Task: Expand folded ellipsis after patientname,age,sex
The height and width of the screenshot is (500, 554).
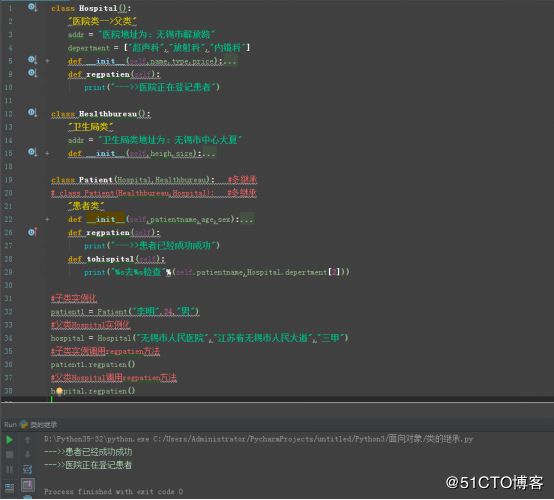Action: 247,219
